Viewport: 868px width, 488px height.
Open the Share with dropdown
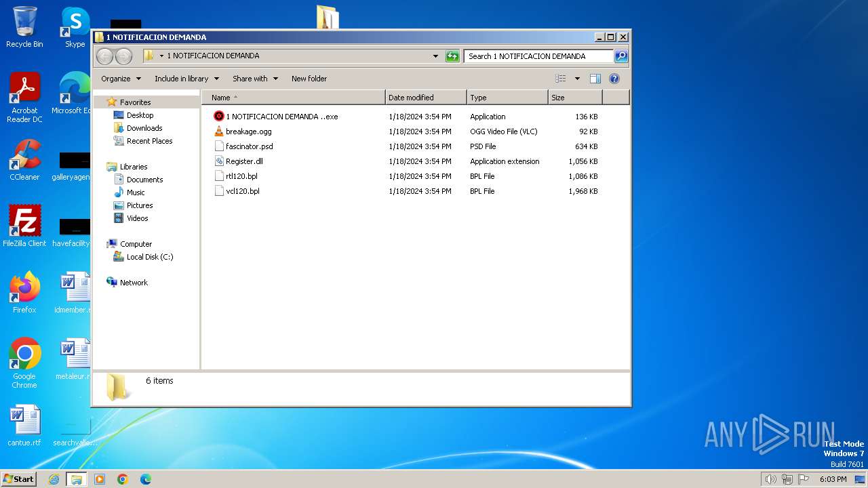255,79
